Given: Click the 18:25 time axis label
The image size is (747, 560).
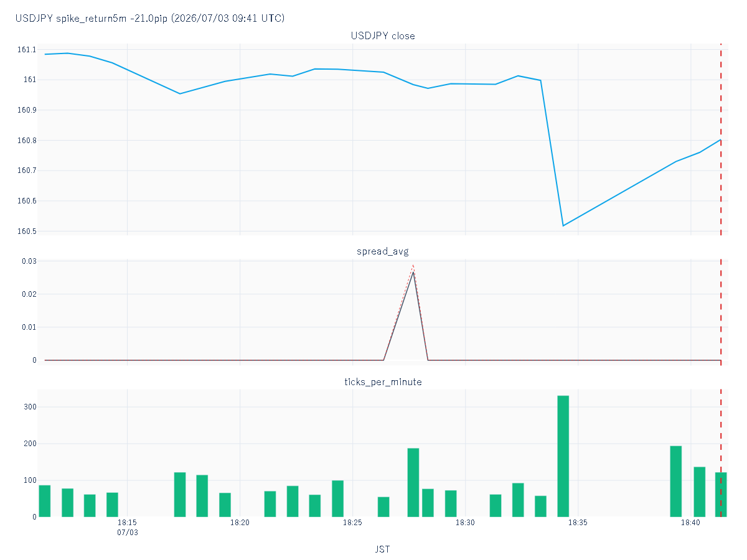Looking at the screenshot, I should coord(352,523).
